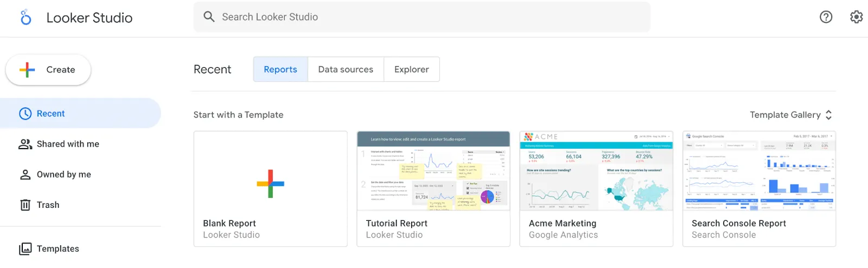Focus the Search Looker Studio field

pos(422,17)
